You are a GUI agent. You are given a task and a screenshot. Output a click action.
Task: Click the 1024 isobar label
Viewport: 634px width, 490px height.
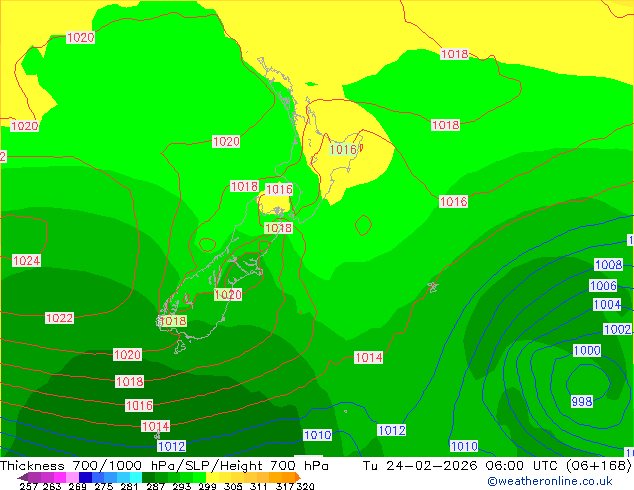[x=26, y=260]
